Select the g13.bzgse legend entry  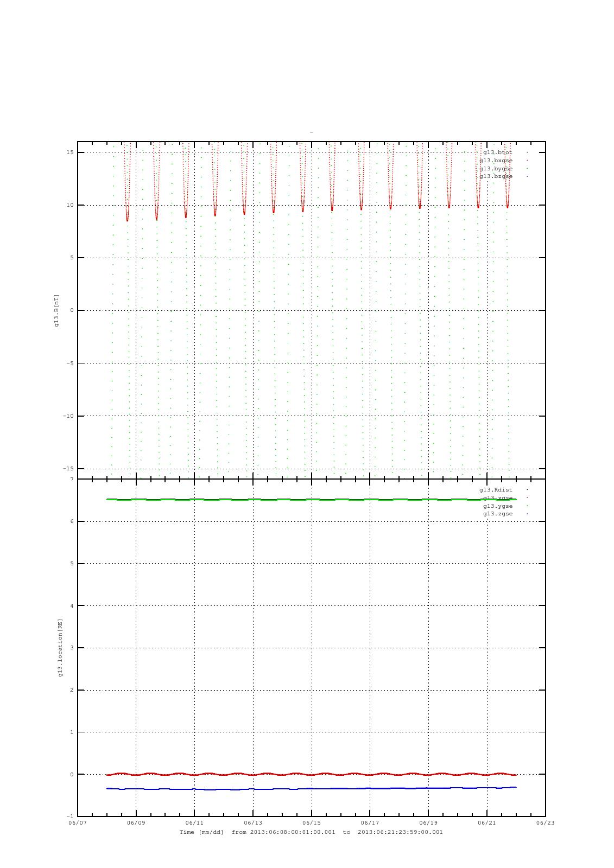click(x=496, y=176)
